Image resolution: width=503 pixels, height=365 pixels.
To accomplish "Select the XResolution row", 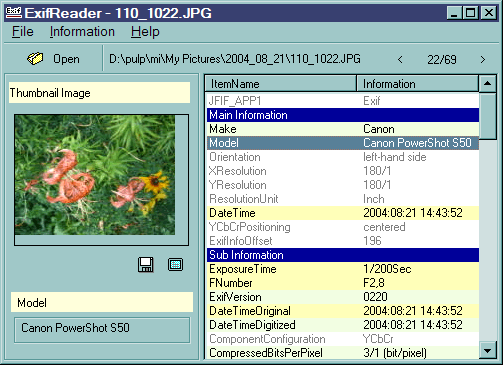I will (343, 171).
